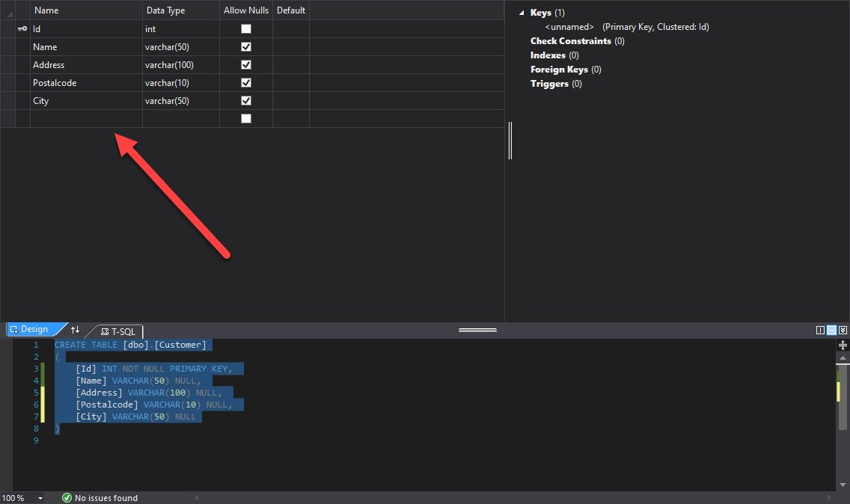Click the collapse pane chevron icon at top right
Screen dimensions: 850x504
pyautogui.click(x=843, y=330)
